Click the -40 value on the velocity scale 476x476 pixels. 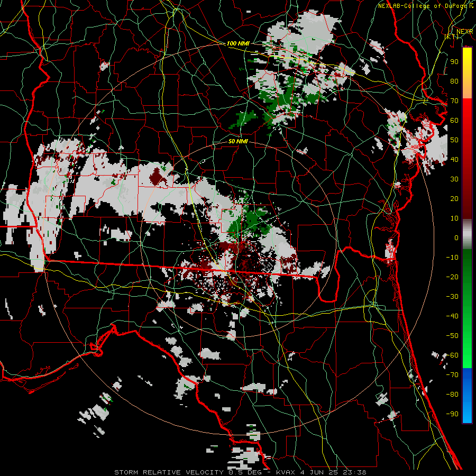[x=452, y=316]
